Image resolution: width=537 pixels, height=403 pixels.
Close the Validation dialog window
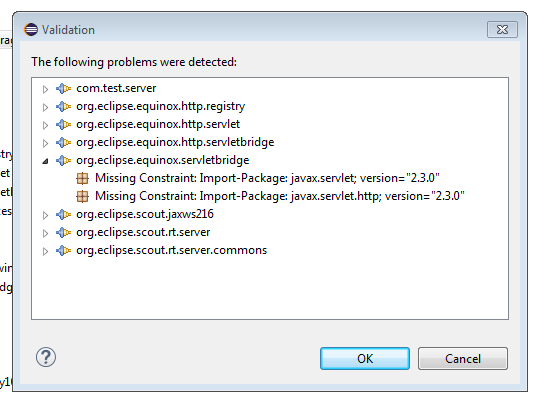502,30
